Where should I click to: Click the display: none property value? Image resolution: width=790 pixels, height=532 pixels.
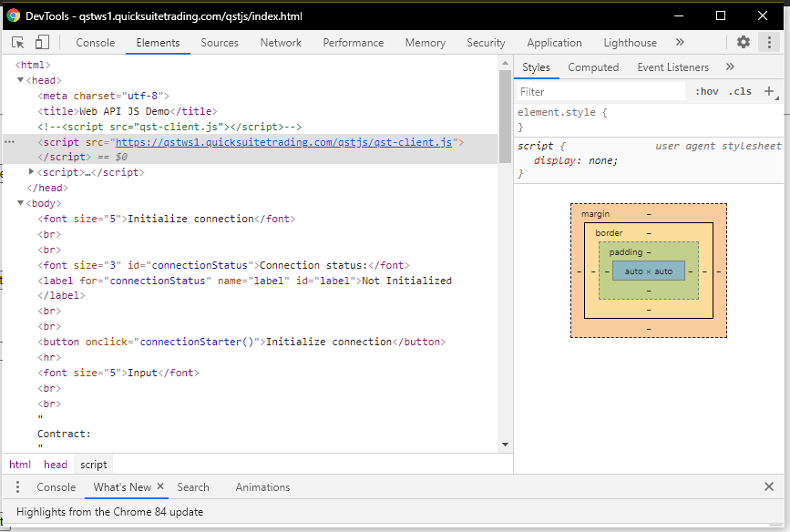point(603,160)
